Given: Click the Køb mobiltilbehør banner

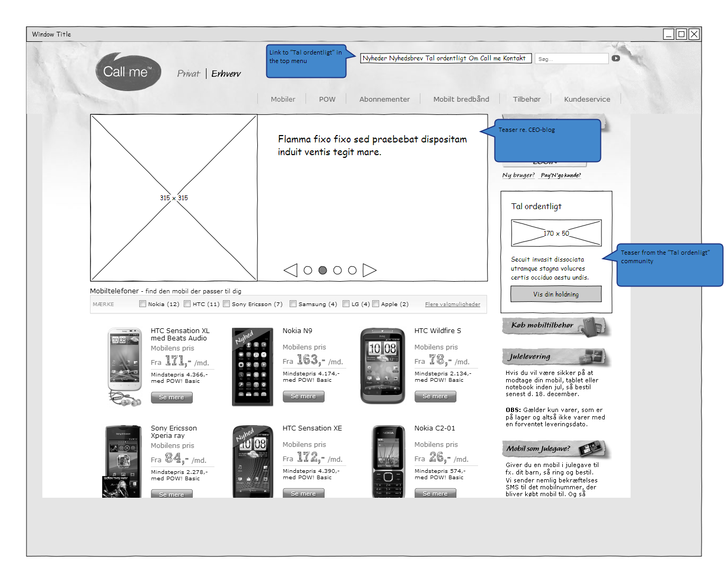Looking at the screenshot, I should [x=556, y=326].
